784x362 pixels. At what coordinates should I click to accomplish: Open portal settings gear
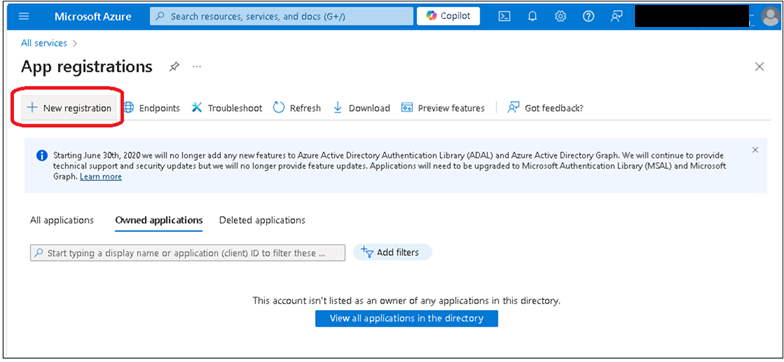pyautogui.click(x=560, y=16)
